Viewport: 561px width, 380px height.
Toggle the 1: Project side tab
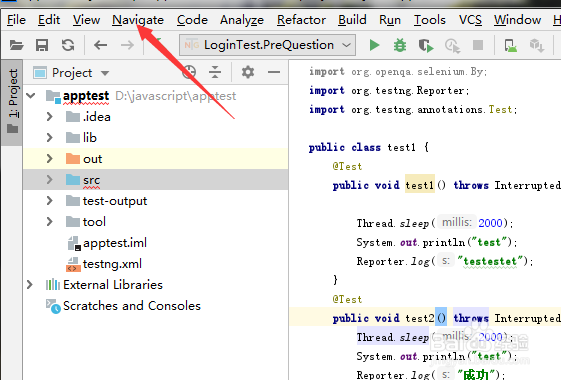click(12, 102)
